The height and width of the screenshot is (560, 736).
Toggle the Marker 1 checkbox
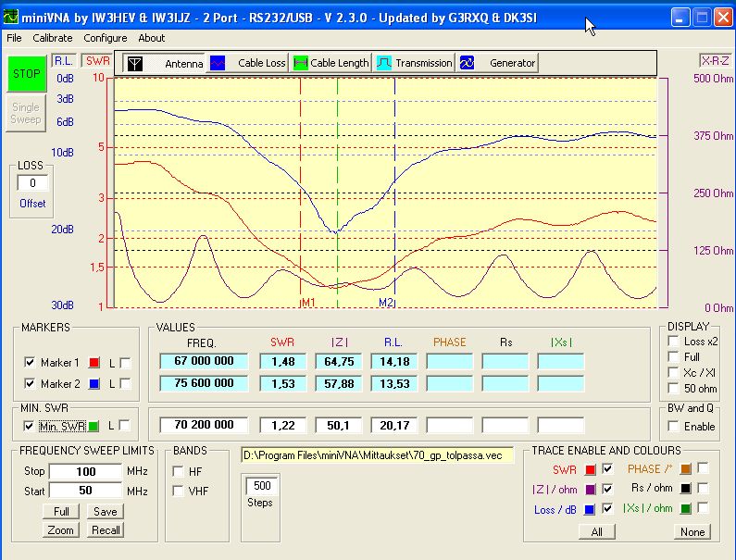point(29,363)
